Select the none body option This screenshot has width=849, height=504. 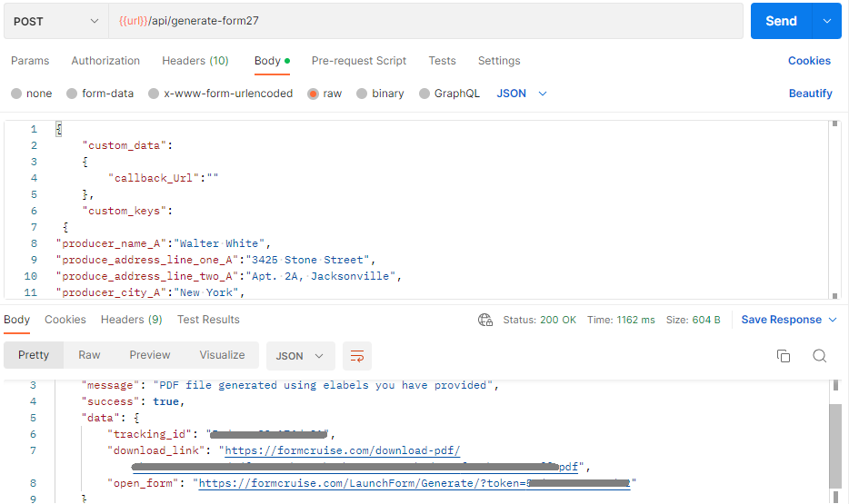click(x=16, y=94)
